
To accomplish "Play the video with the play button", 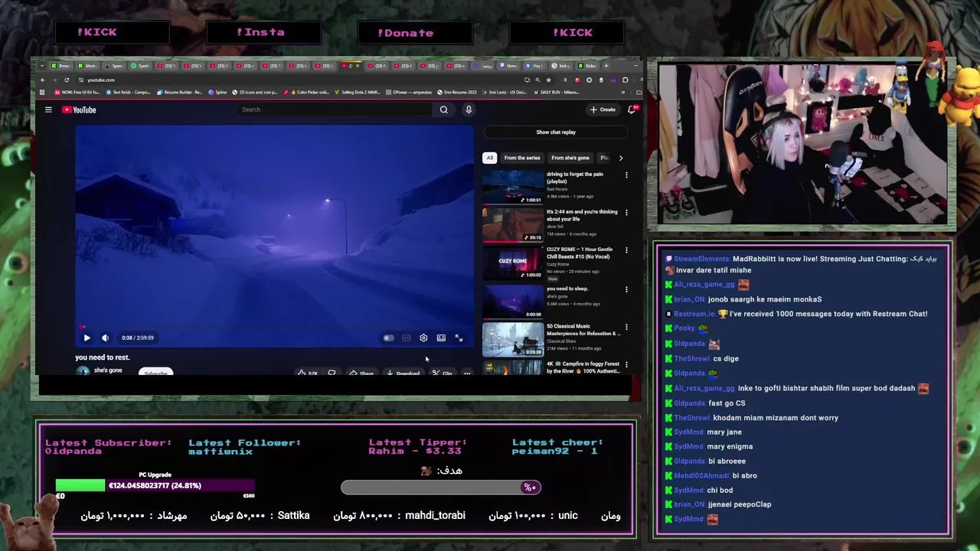I will (87, 337).
